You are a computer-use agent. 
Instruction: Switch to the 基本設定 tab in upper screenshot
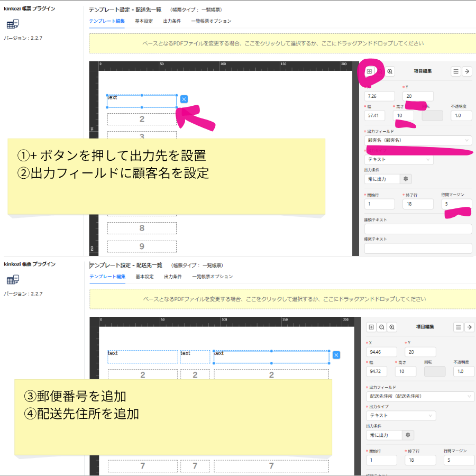coord(144,21)
